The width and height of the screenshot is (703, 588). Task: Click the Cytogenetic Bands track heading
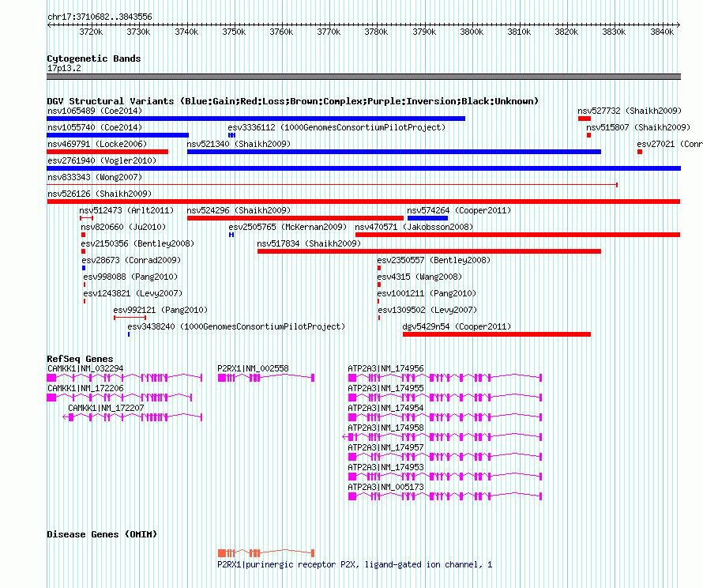(94, 58)
